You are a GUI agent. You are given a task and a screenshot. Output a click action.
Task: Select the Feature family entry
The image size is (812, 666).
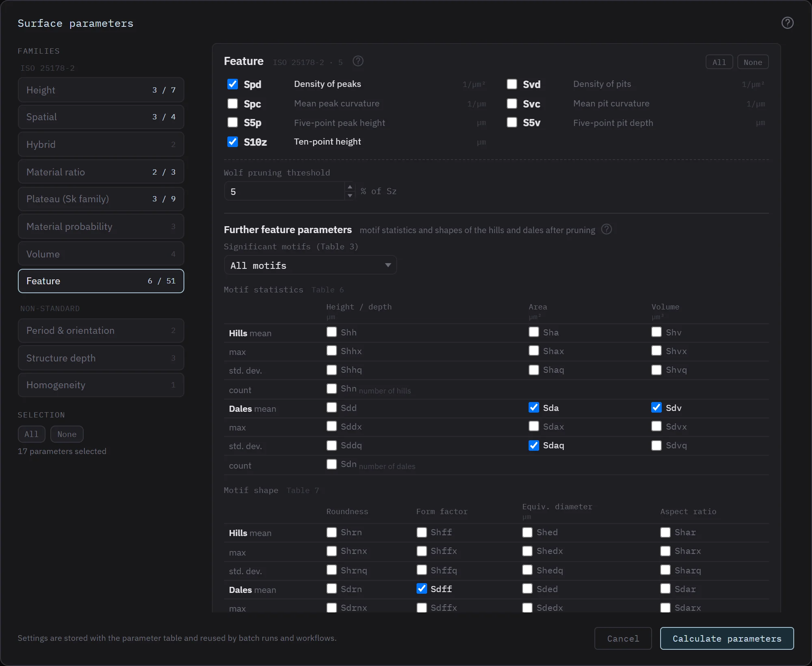(101, 281)
